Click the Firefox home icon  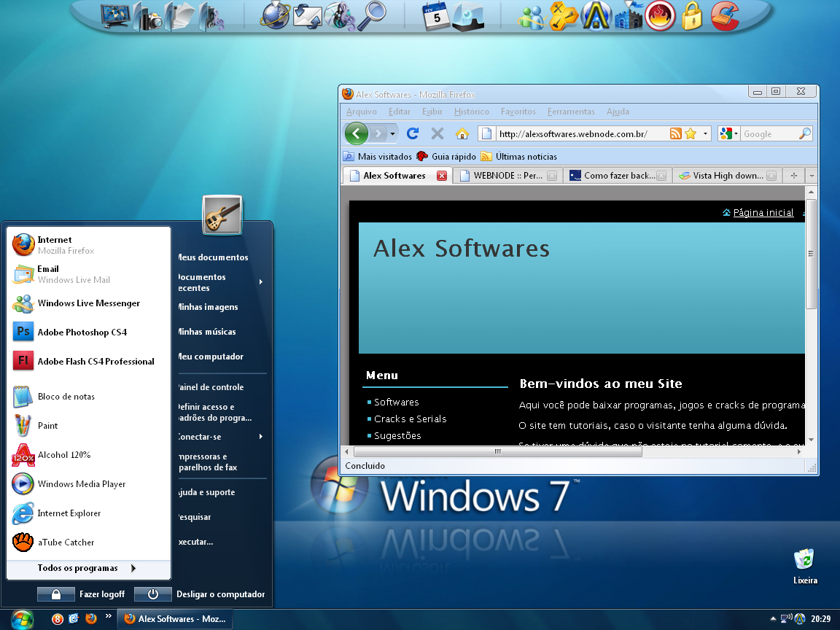coord(462,133)
